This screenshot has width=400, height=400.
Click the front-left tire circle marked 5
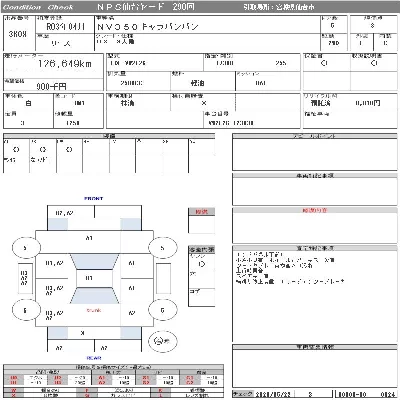(26, 248)
